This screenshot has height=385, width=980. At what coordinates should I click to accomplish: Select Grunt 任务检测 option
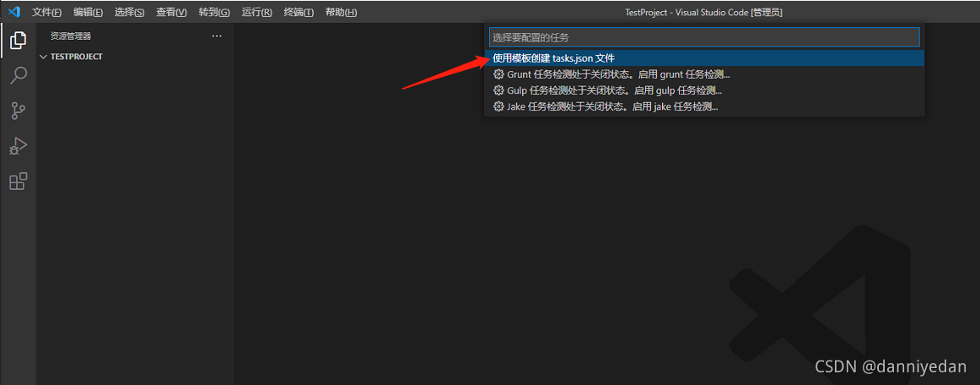(x=704, y=74)
